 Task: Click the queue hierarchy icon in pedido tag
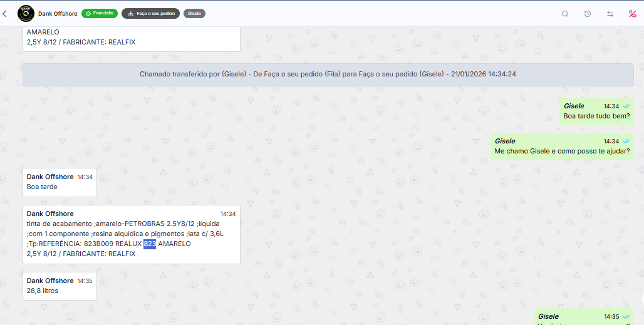pos(130,13)
